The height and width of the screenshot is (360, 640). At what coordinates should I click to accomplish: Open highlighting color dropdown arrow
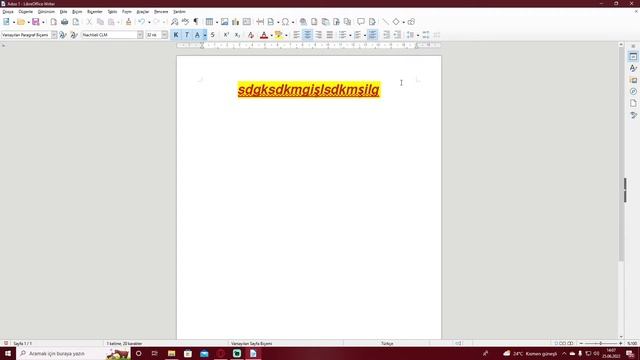(x=286, y=35)
